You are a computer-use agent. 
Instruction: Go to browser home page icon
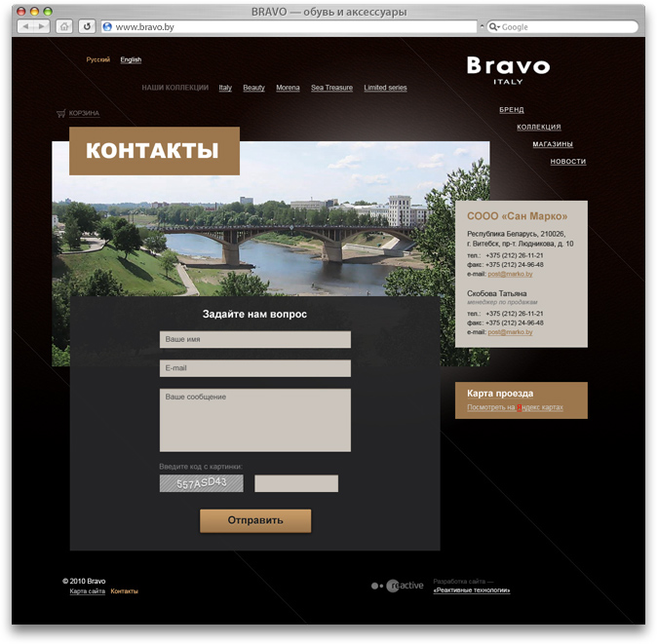(64, 27)
